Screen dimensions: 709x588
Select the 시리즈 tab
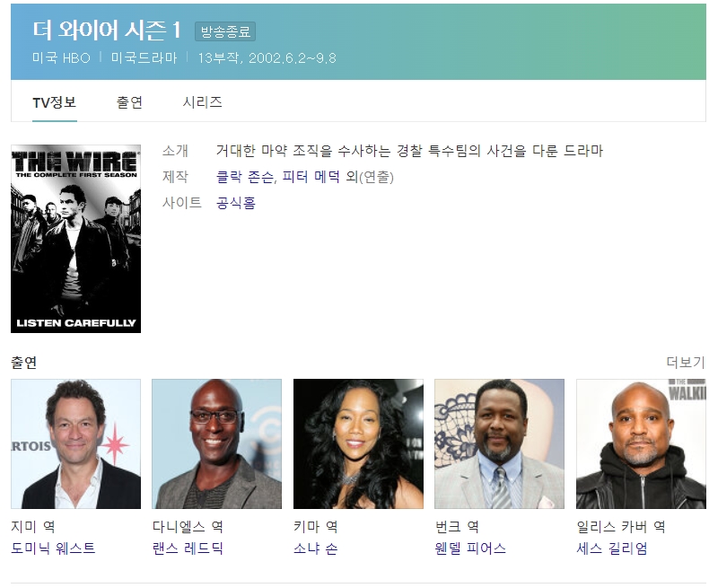point(202,102)
